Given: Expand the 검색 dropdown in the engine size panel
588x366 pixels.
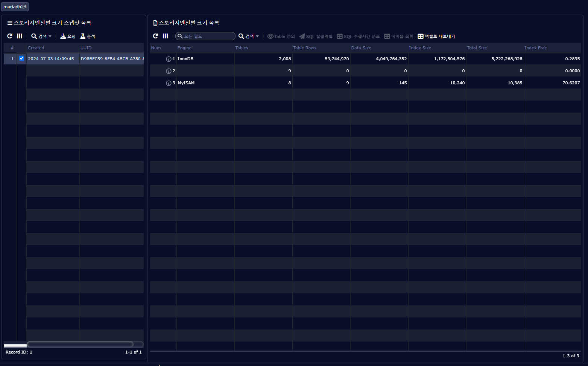Looking at the screenshot, I should pyautogui.click(x=249, y=36).
